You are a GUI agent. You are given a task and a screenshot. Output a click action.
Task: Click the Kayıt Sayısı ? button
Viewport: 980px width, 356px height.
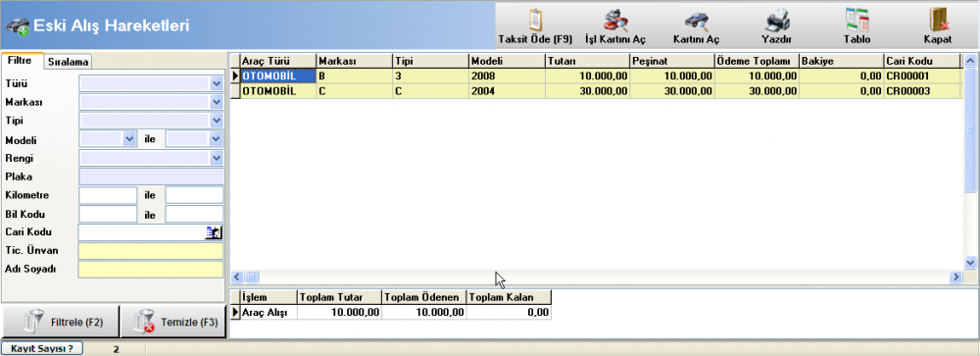coord(42,348)
